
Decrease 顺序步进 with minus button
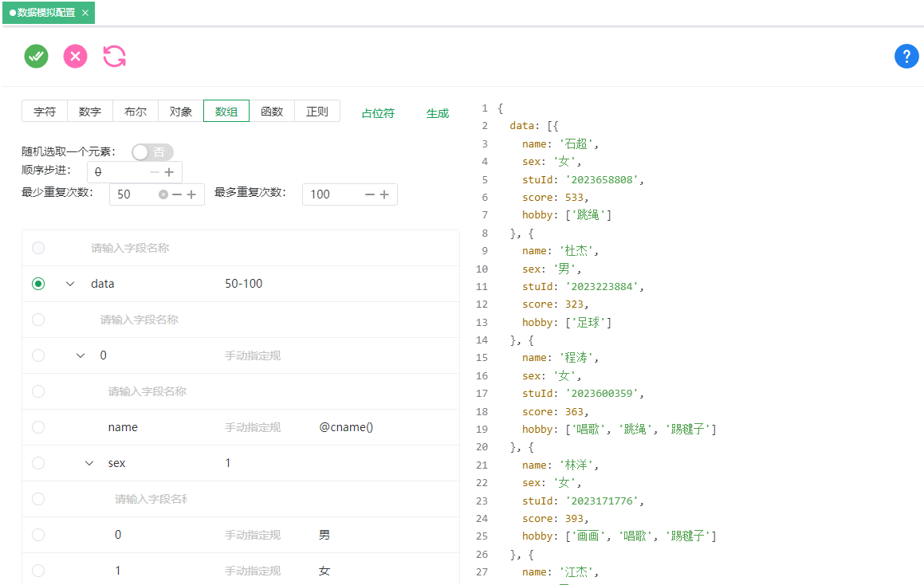(155, 172)
